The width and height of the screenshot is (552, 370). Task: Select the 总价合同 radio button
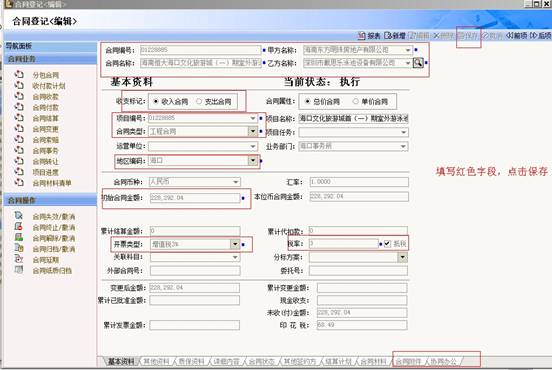point(308,101)
